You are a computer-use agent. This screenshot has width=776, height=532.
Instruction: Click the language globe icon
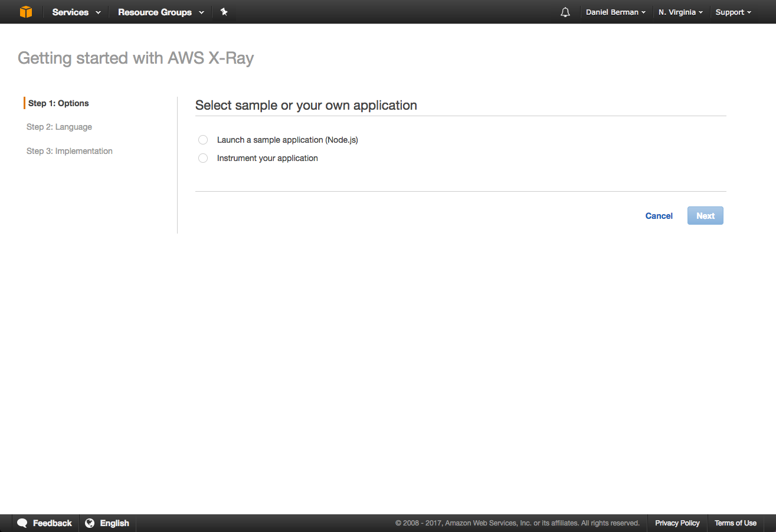pos(90,523)
